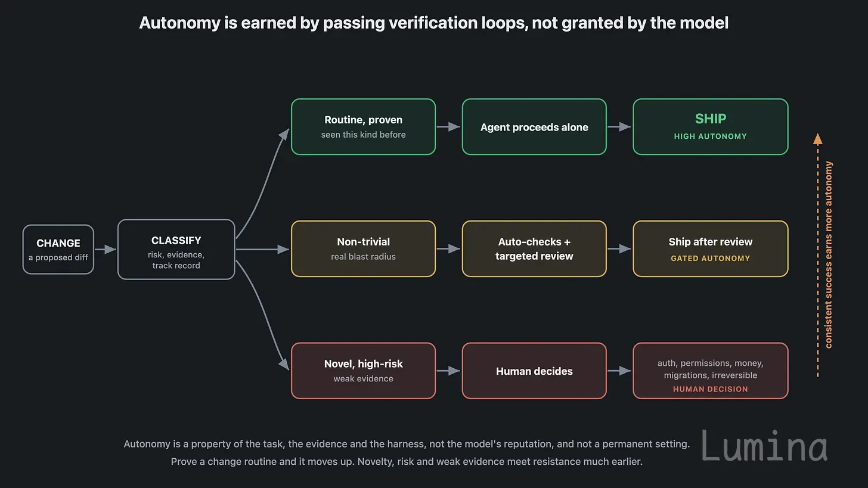The width and height of the screenshot is (868, 488).
Task: Select the Agent proceeds alone box
Action: 534,127
